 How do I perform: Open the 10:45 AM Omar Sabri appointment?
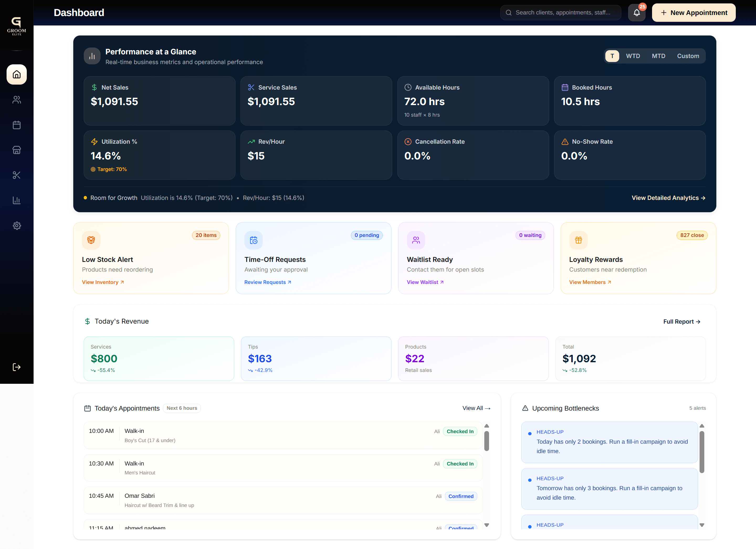pos(283,500)
